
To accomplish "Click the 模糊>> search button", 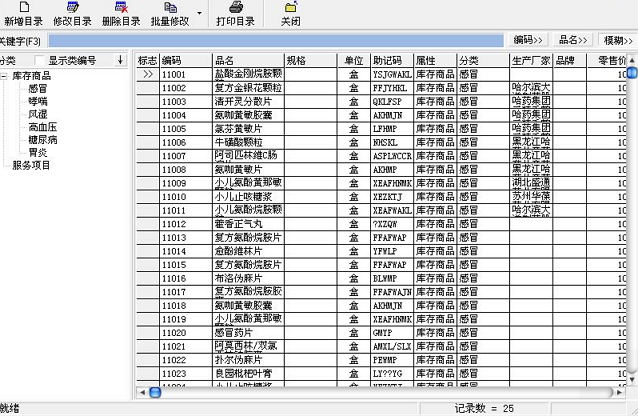I will coord(618,40).
